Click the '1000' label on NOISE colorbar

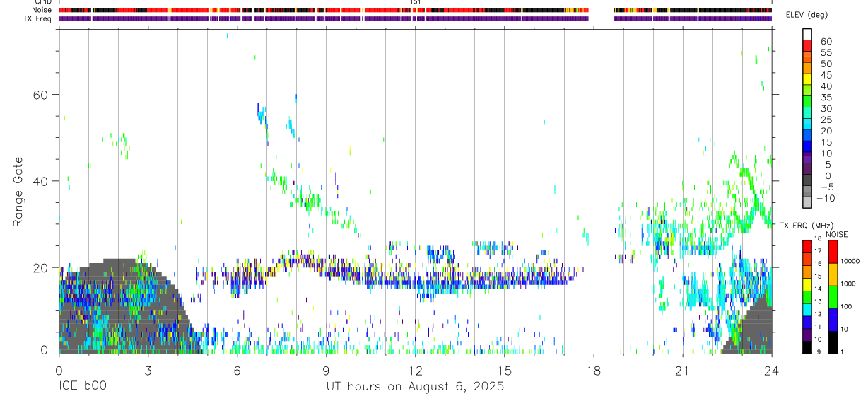[x=848, y=284]
